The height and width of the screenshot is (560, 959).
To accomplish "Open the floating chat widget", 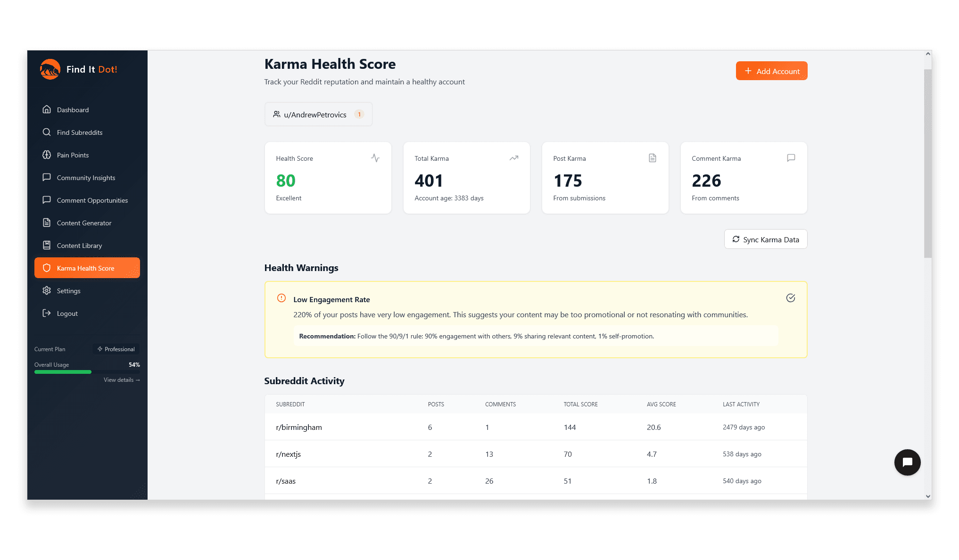I will (x=907, y=462).
